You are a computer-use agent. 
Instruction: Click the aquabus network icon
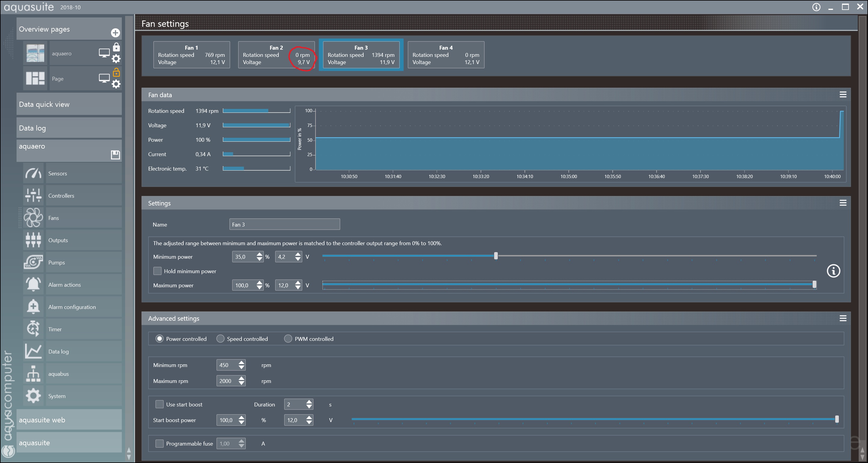click(x=33, y=373)
